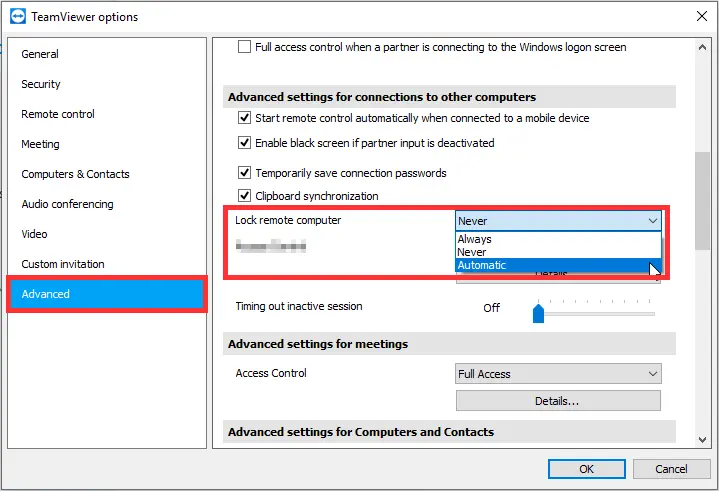Enable Full access control at Windows logon screen
Image resolution: width=719 pixels, height=491 pixels.
tap(244, 47)
